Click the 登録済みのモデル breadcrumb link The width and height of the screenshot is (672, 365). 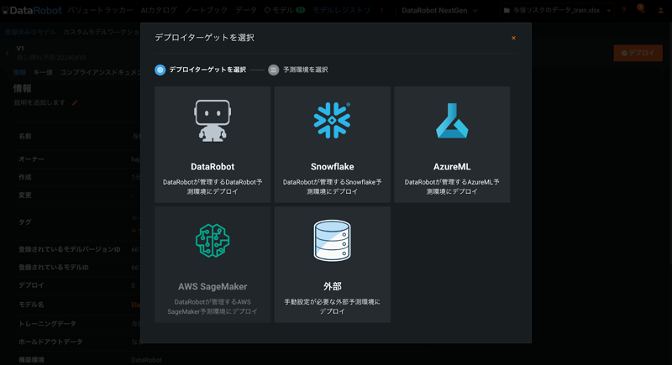coord(30,32)
